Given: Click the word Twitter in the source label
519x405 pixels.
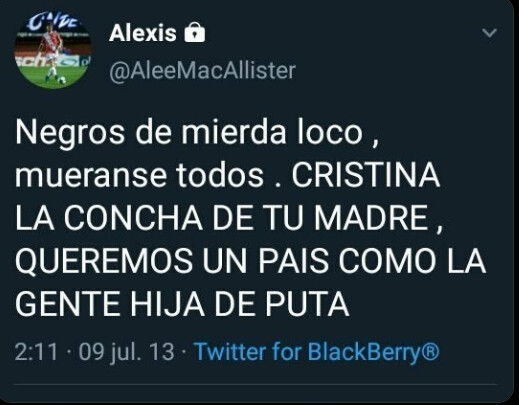Looking at the screenshot, I should [x=230, y=352].
